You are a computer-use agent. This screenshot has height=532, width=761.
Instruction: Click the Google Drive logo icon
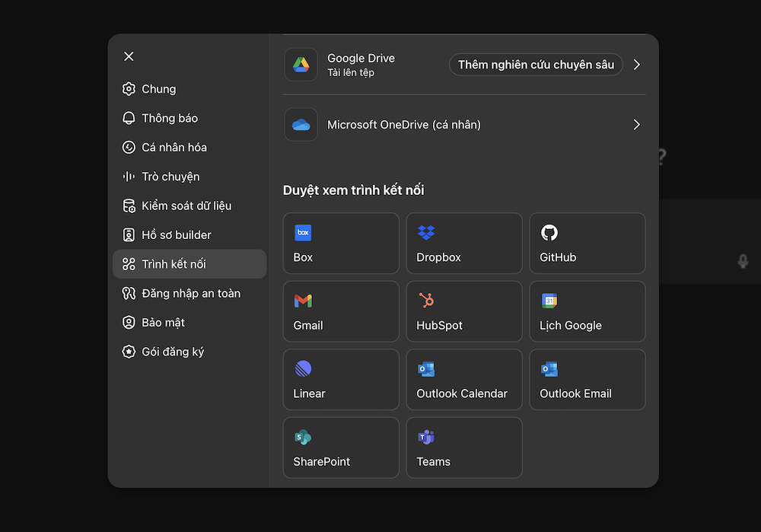point(301,65)
